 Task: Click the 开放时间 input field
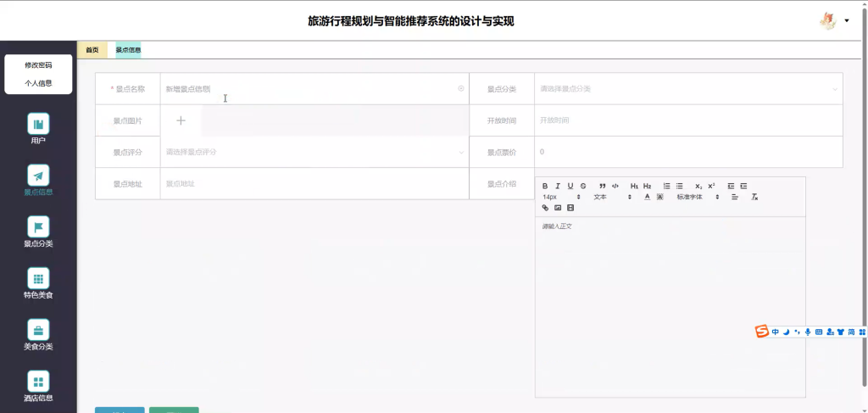coord(688,120)
